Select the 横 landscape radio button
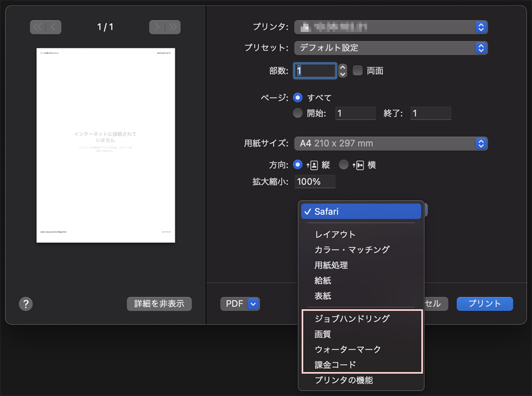The image size is (532, 396). tap(344, 165)
